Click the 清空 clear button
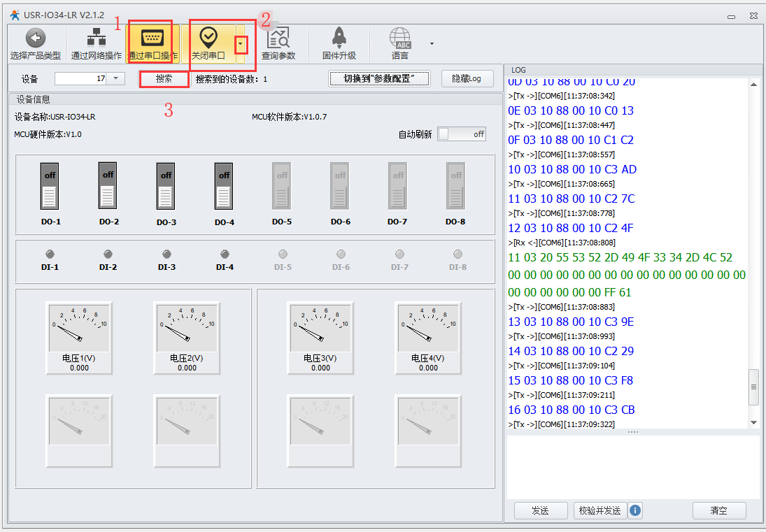Screen dimensions: 766x532 718,510
